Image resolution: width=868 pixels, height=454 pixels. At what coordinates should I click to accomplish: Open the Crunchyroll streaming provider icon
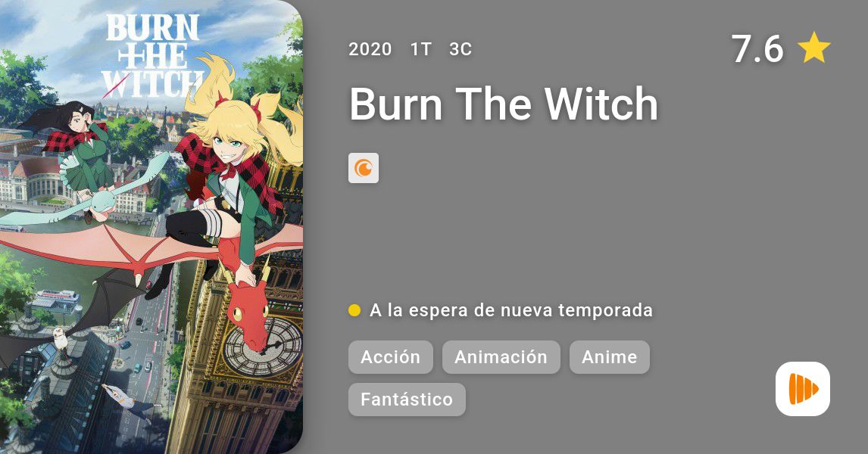tap(364, 168)
